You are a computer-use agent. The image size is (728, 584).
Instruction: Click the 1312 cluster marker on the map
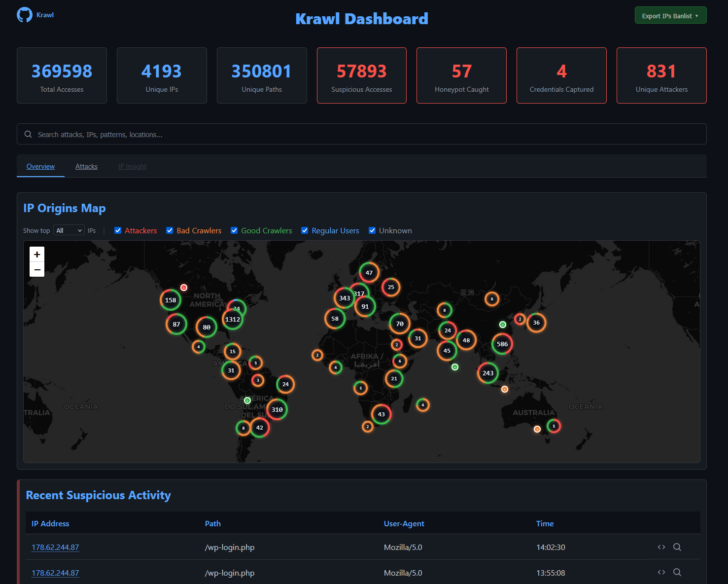[x=232, y=319]
